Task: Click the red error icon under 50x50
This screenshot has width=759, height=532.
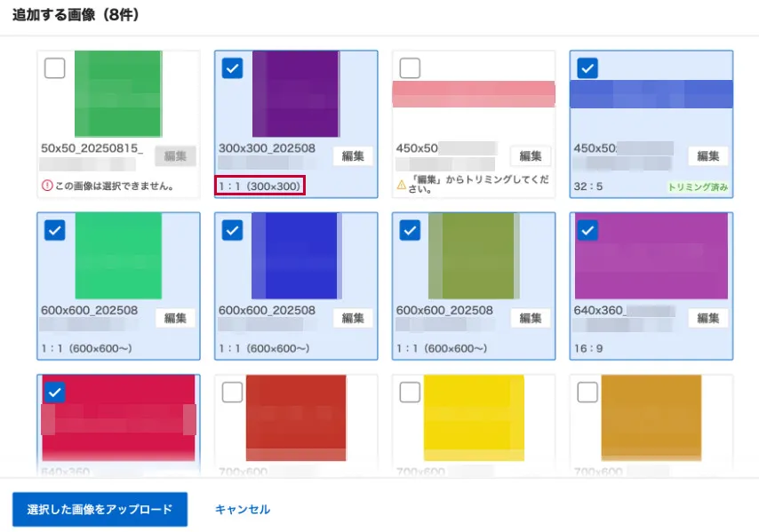Action: click(x=46, y=187)
